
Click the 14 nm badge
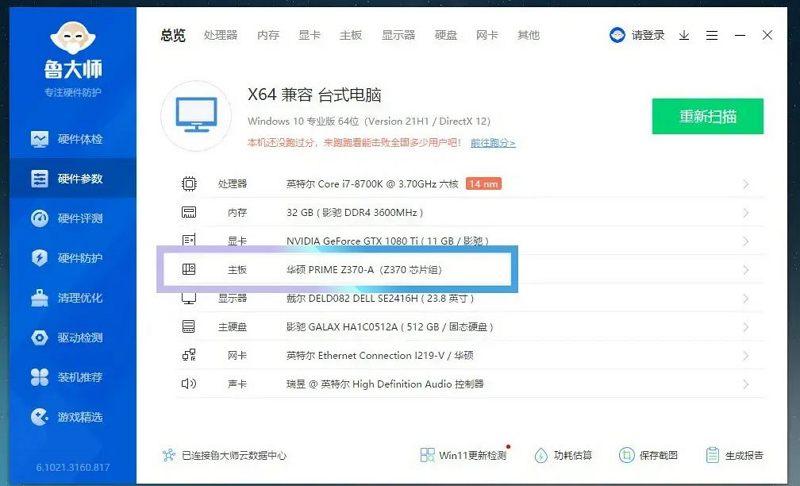point(483,184)
